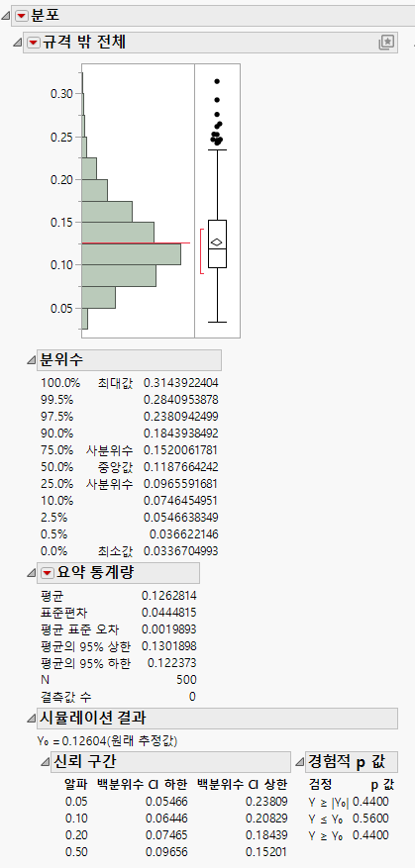The width and height of the screenshot is (415, 868).
Task: Collapse the 요약 통계량 section
Action: pos(31,573)
